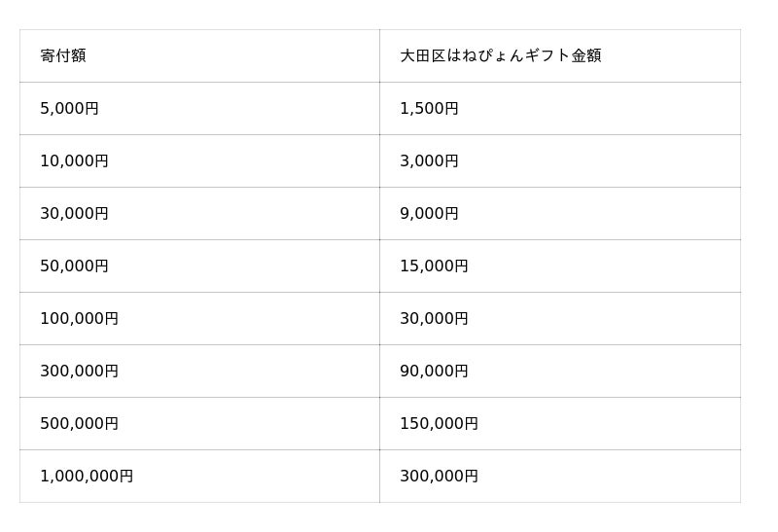Select the 90,000円 gift cell

coord(434,372)
